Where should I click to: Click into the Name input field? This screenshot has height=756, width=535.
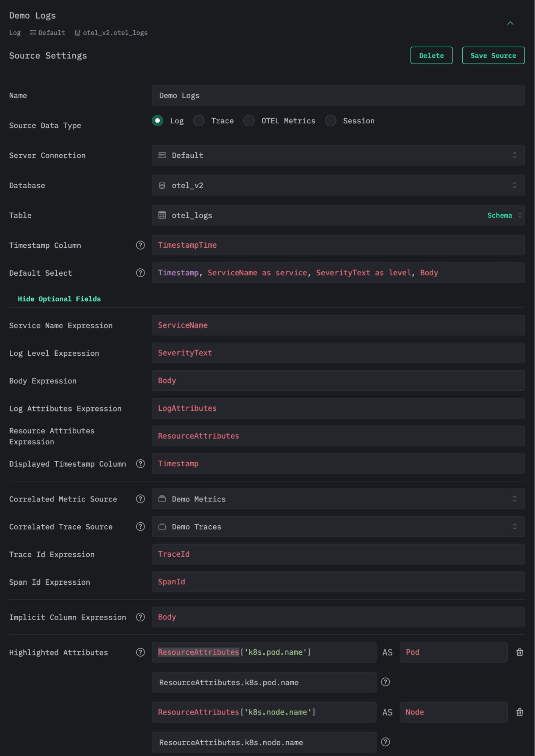[x=338, y=95]
